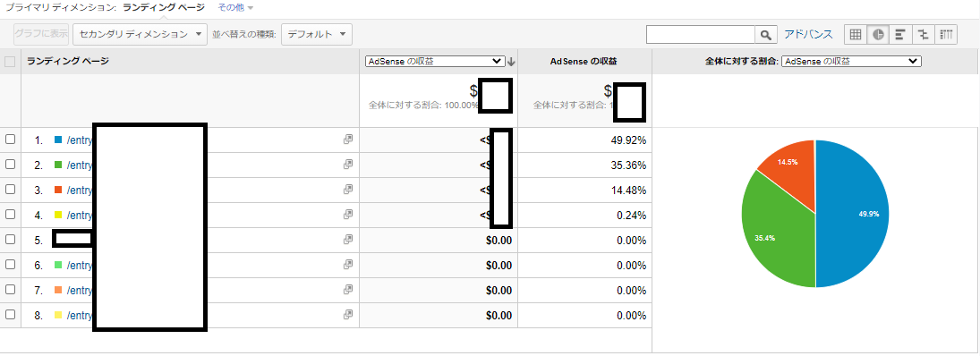Click the 0.24% value in row 4
The image size is (980, 356).
coord(631,215)
